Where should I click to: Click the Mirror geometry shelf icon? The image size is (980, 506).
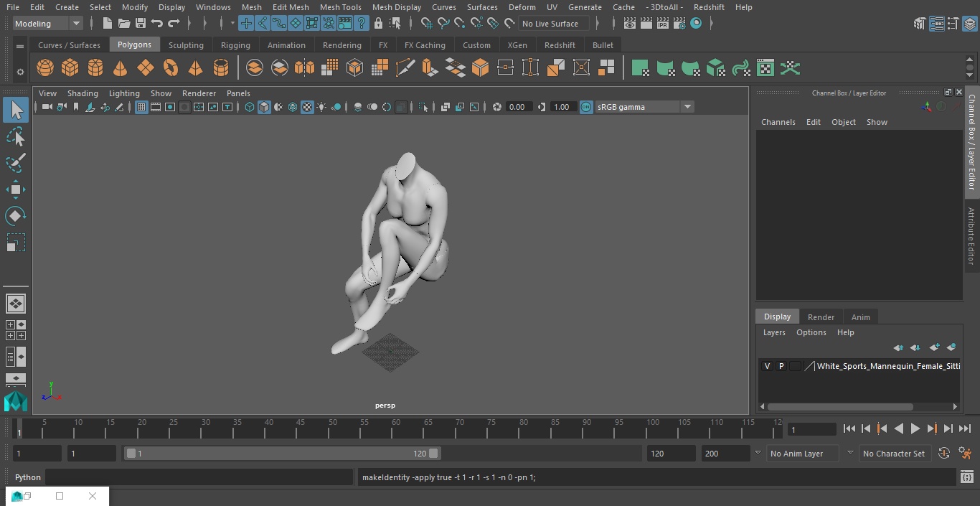(x=304, y=68)
